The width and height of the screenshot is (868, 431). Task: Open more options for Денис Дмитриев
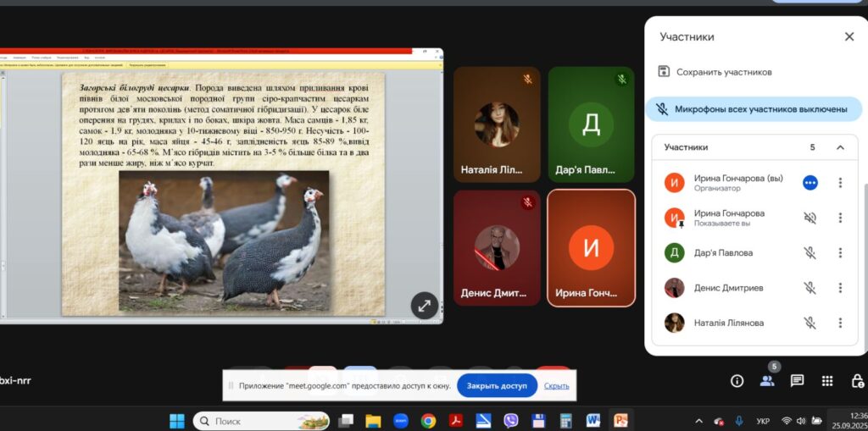pos(840,288)
